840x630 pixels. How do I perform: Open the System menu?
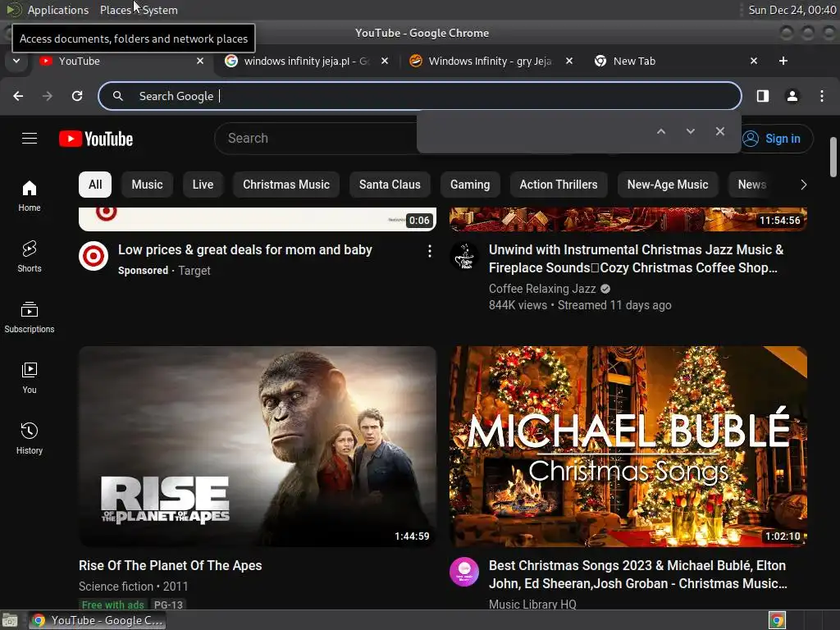coord(160,10)
